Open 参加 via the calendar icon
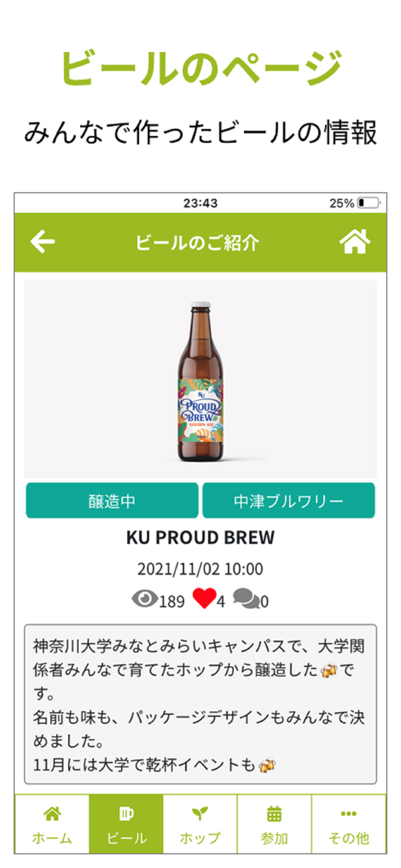 [x=273, y=812]
